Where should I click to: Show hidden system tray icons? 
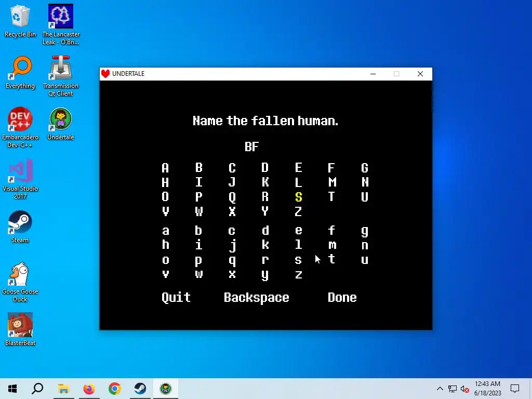[x=440, y=389]
